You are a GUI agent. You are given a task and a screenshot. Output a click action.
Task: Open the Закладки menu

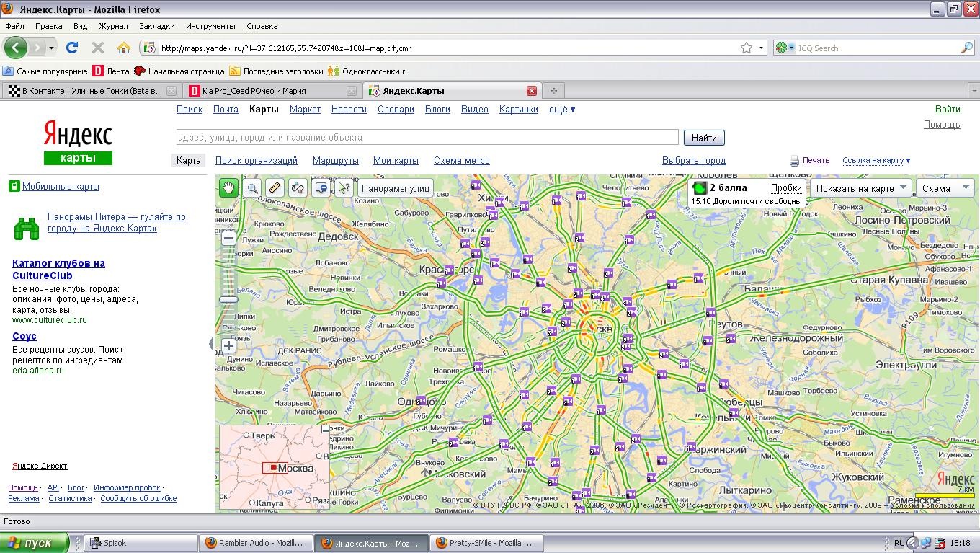(156, 26)
